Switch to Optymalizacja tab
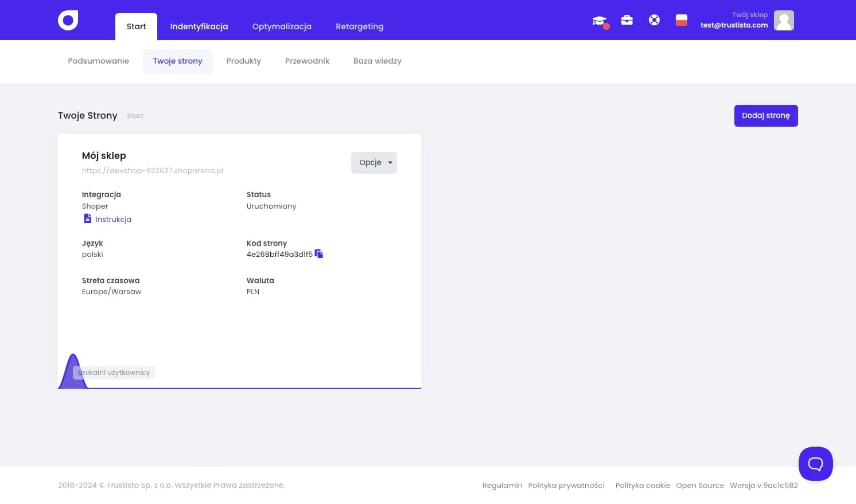Screen dimensions: 856x504 [x=282, y=26]
